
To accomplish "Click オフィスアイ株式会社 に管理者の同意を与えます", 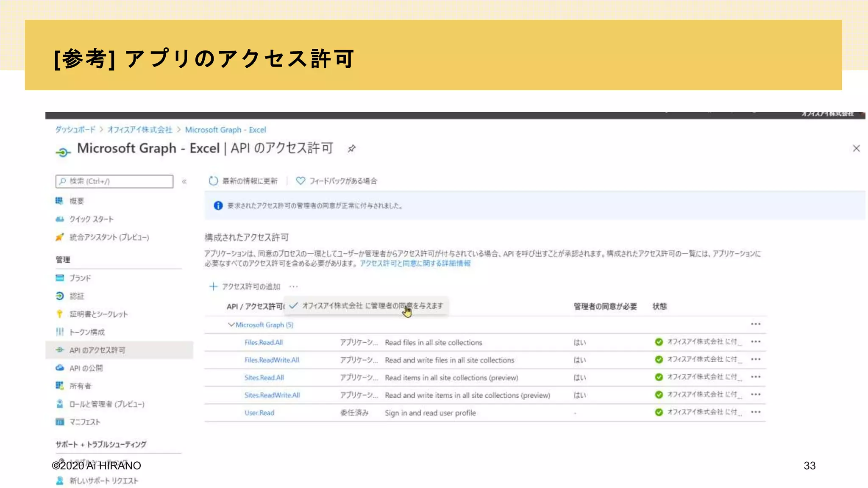I will [366, 306].
